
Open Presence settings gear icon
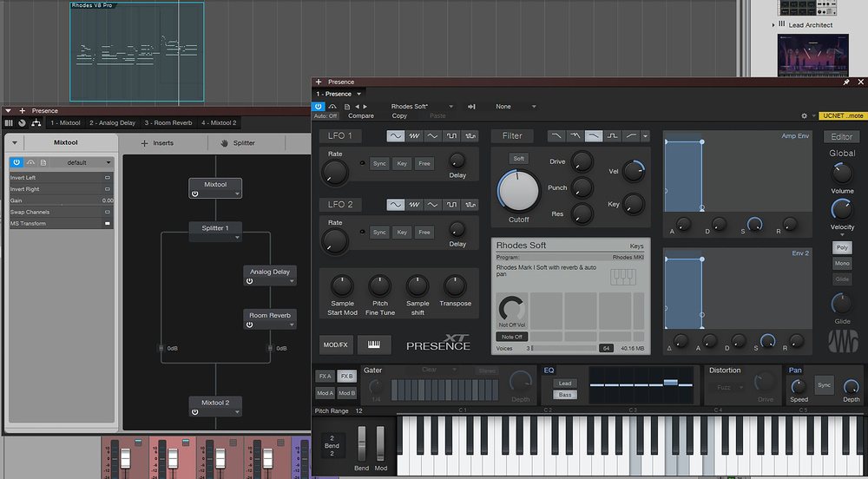(x=805, y=116)
